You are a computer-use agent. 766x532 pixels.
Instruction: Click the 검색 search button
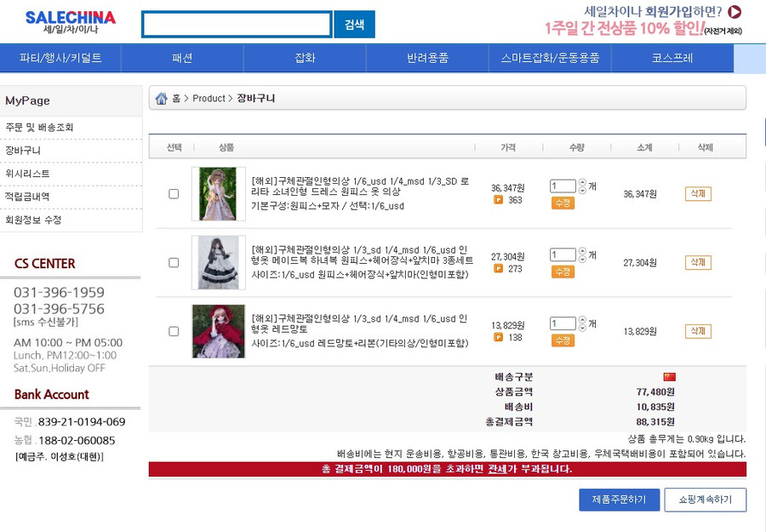pyautogui.click(x=354, y=24)
